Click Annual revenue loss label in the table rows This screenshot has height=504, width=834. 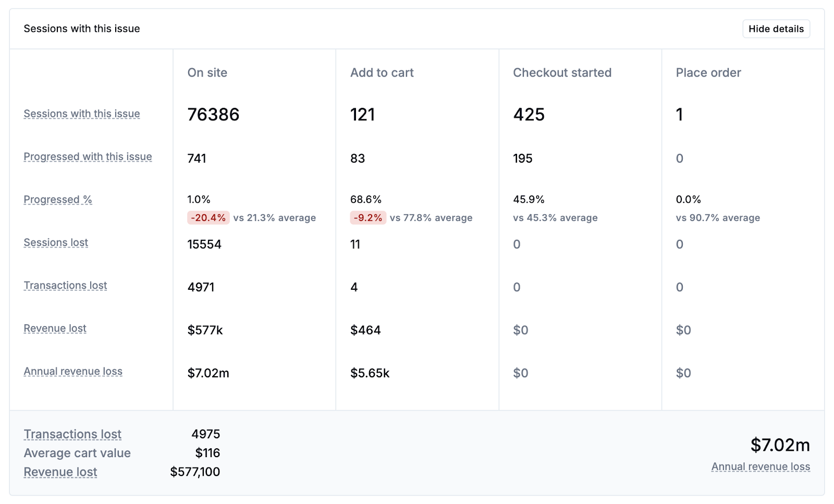click(73, 372)
